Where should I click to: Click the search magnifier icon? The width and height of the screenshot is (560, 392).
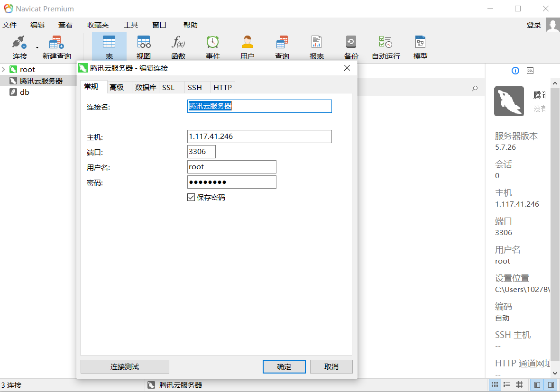[475, 88]
